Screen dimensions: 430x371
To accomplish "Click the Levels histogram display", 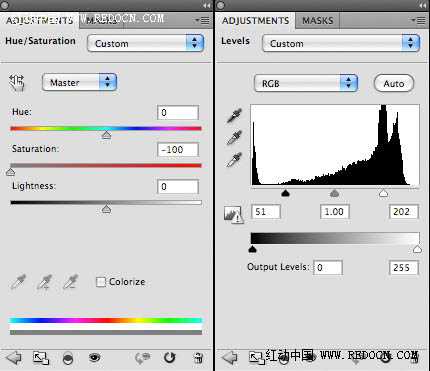I will coord(335,145).
